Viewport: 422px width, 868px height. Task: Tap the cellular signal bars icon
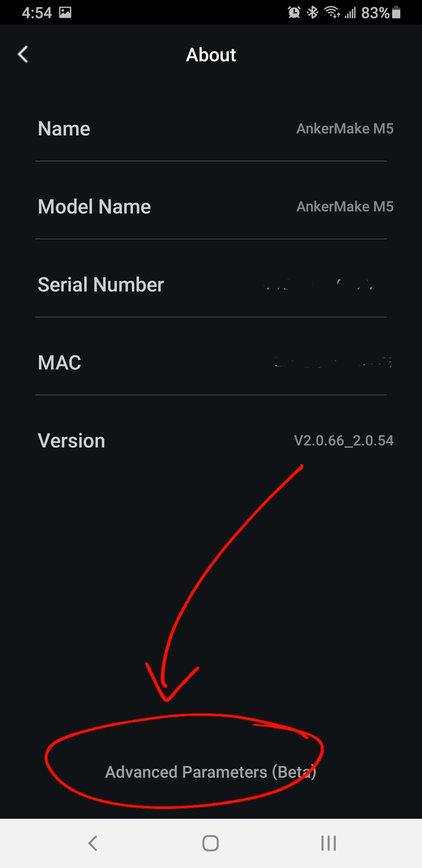[350, 13]
